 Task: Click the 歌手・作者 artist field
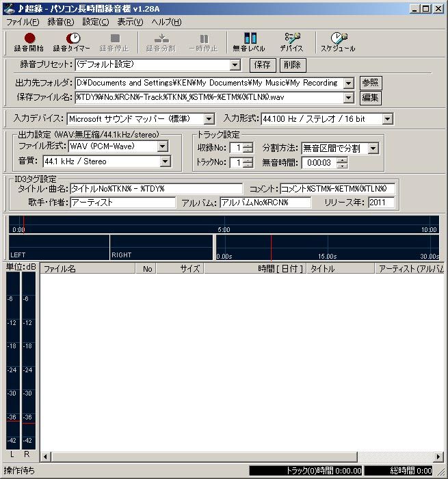(122, 203)
